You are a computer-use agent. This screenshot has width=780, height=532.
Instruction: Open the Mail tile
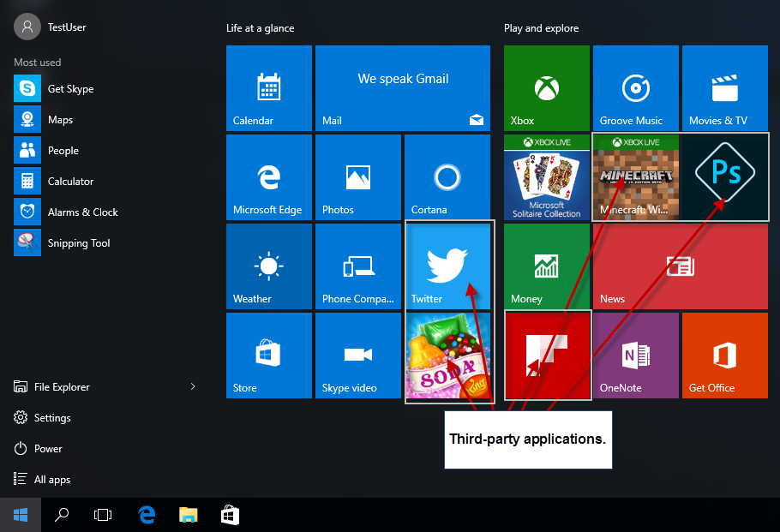pos(403,88)
